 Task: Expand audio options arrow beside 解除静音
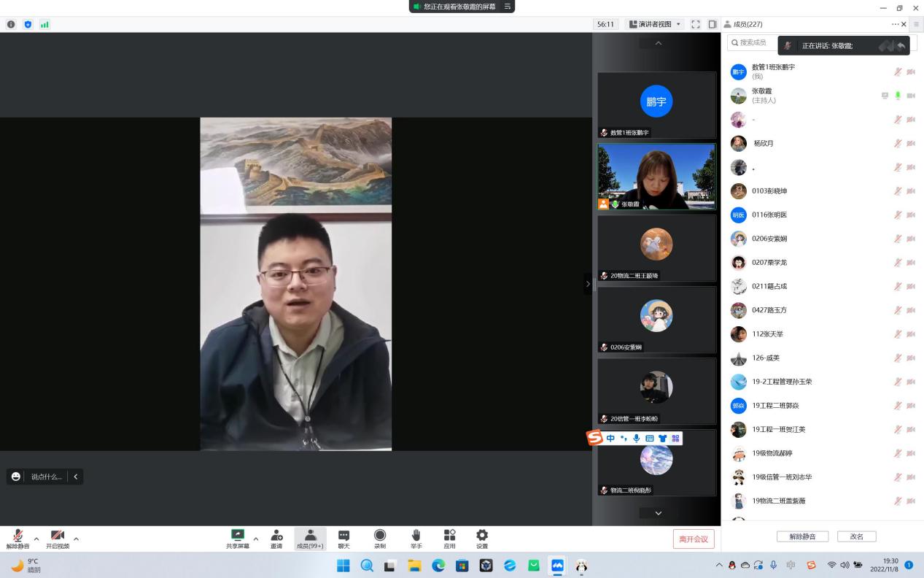tap(36, 539)
